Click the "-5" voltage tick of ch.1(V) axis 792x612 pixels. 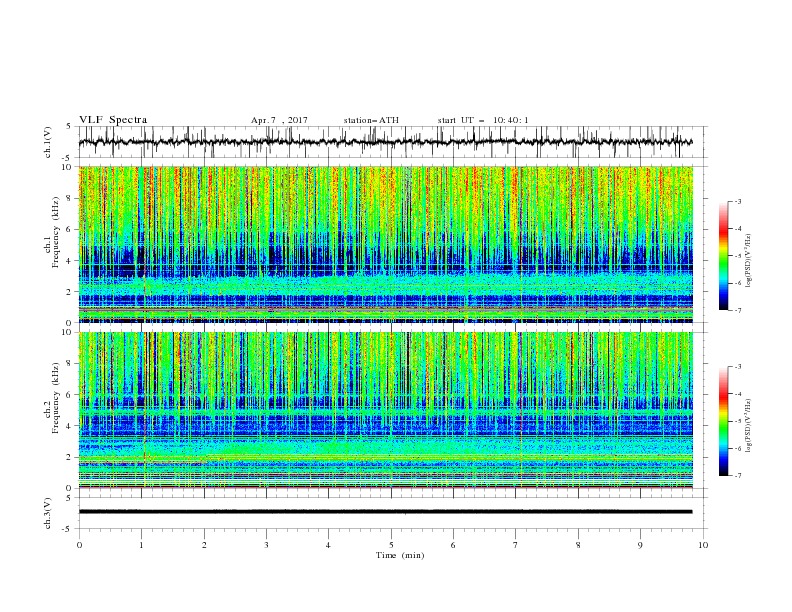click(x=68, y=158)
